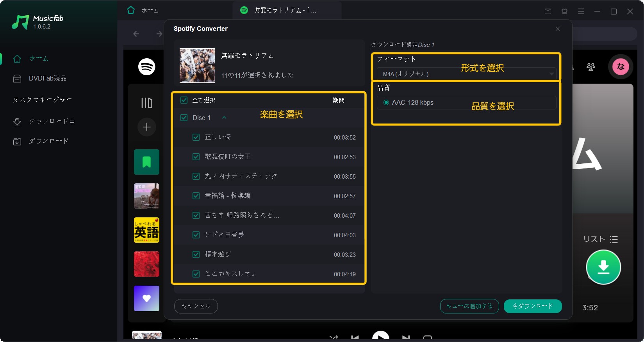The image size is (644, 342).
Task: Uncheck the track ここでキスして。
Action: (x=196, y=274)
